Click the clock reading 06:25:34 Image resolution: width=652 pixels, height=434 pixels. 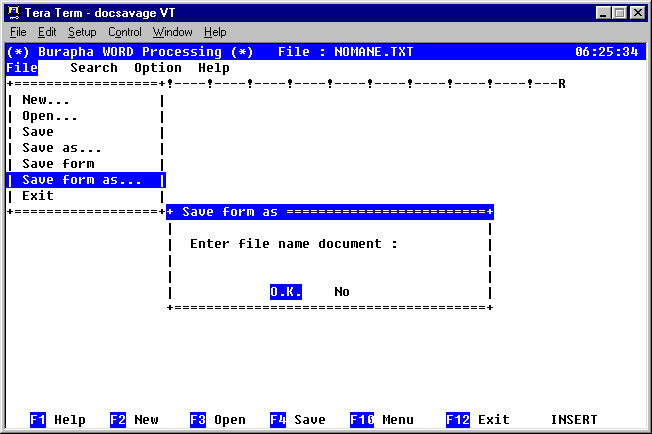point(606,52)
